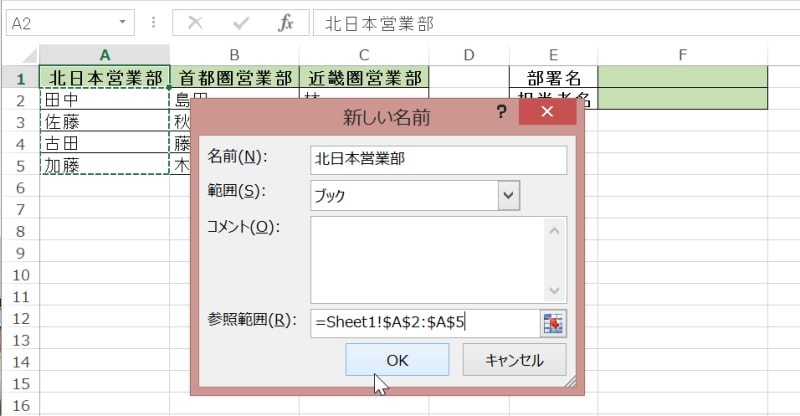The image size is (800, 416).
Task: Click cell B1 首都圏営業部
Action: [x=234, y=78]
